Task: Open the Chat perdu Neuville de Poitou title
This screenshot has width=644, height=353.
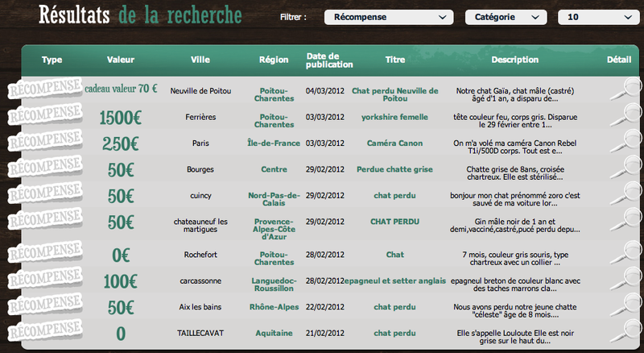Action: tap(394, 94)
